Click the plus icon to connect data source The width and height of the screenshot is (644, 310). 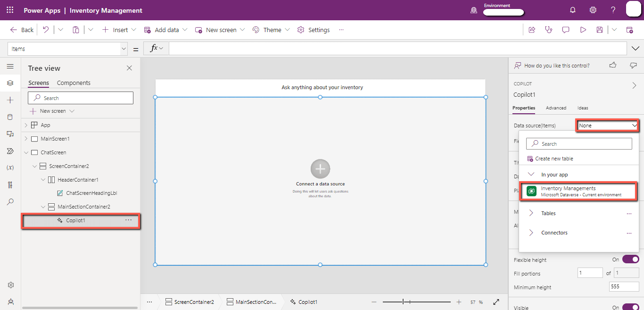[x=321, y=169]
